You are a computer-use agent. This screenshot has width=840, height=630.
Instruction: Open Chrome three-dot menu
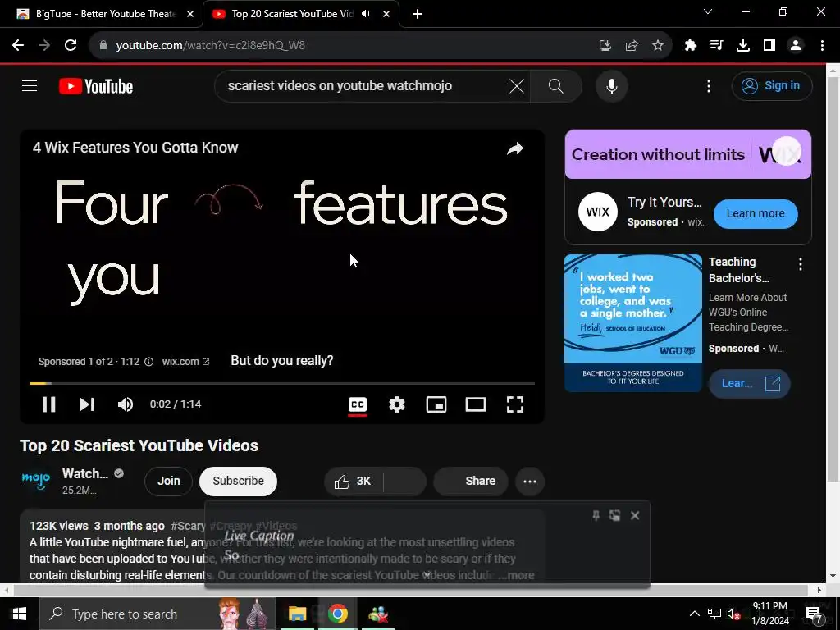822,46
